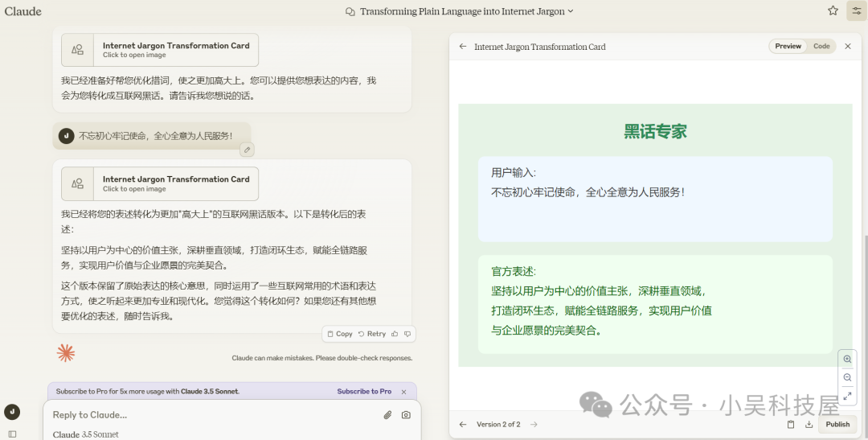Click the Publish button
Screen dimensions: 868x440
click(x=837, y=425)
